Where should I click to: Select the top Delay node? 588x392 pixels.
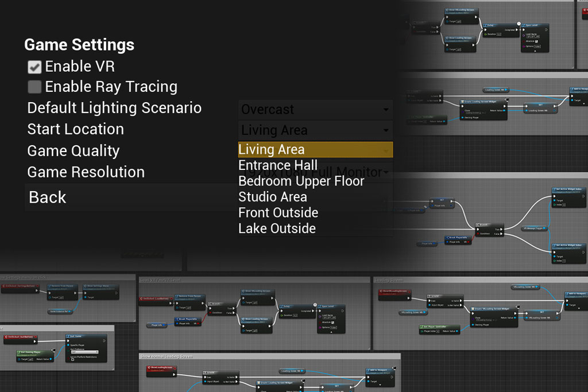coord(493,25)
